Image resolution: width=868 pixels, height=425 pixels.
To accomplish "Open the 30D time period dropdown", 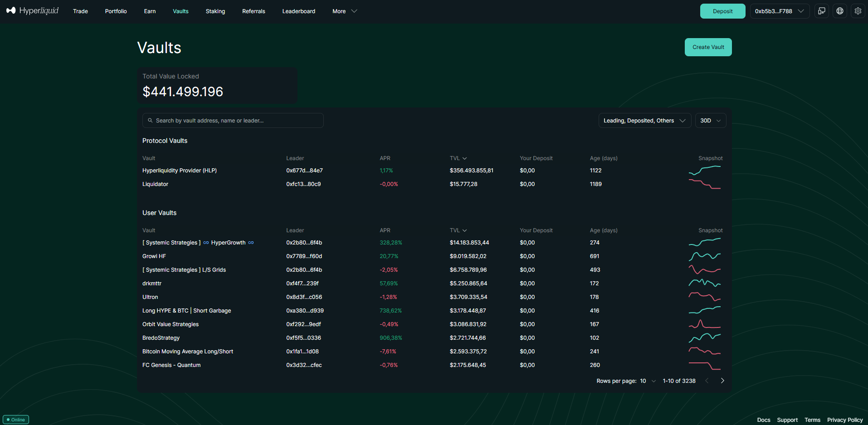I will pyautogui.click(x=711, y=121).
